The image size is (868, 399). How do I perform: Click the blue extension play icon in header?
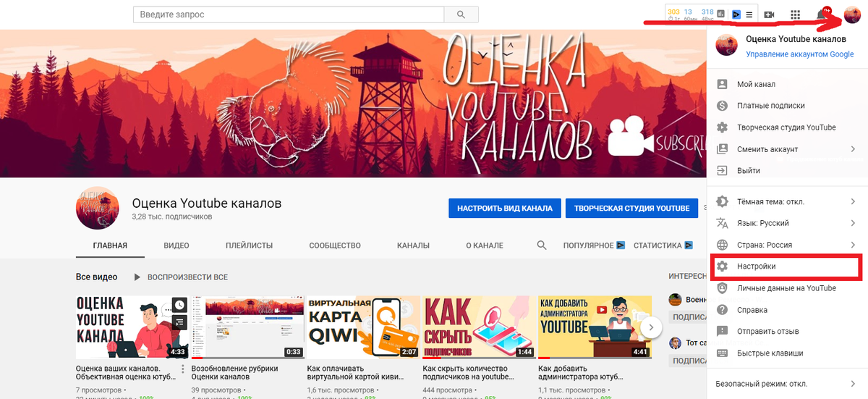point(736,14)
